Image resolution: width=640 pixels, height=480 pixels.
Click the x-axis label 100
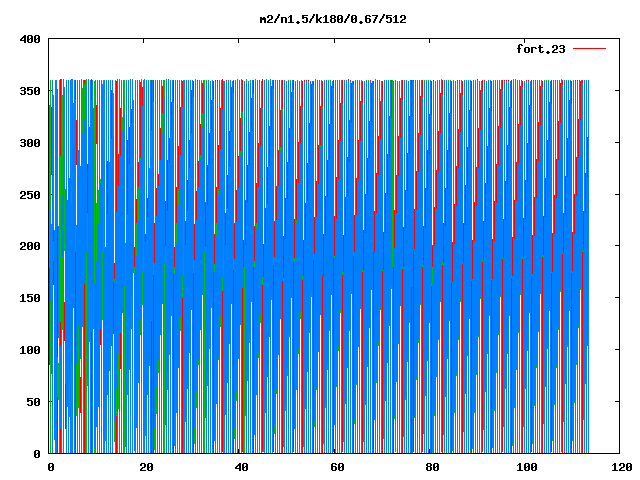528,467
